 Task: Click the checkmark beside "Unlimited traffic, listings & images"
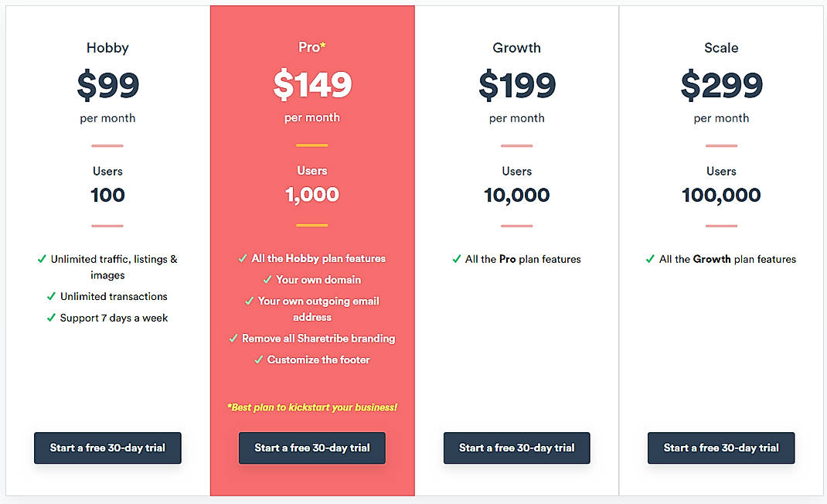(42, 259)
